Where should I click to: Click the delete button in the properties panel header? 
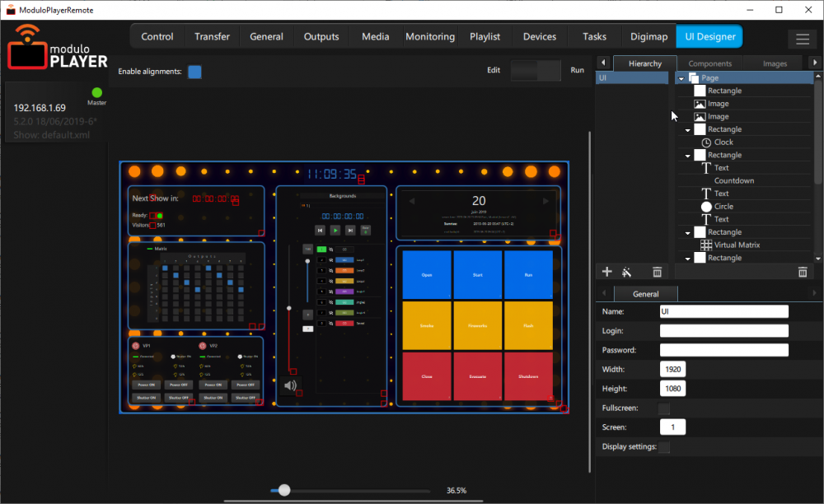coord(802,271)
